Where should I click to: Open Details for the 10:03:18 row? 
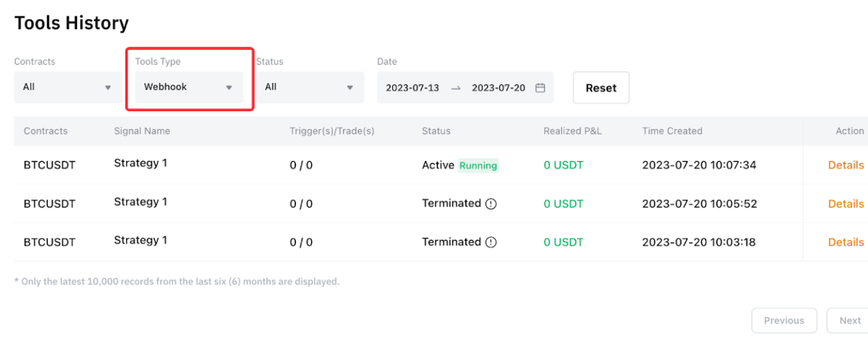[x=846, y=242]
